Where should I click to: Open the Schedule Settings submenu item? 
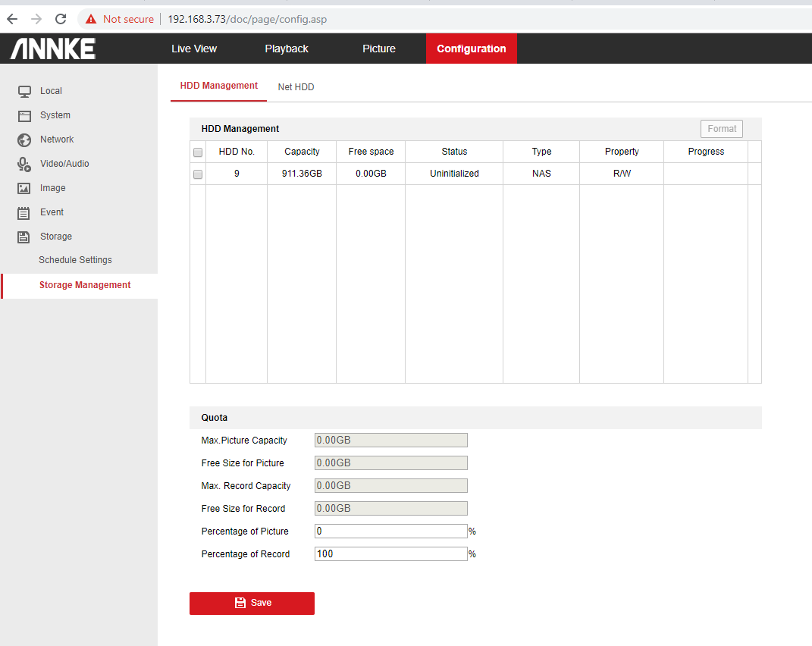click(75, 260)
